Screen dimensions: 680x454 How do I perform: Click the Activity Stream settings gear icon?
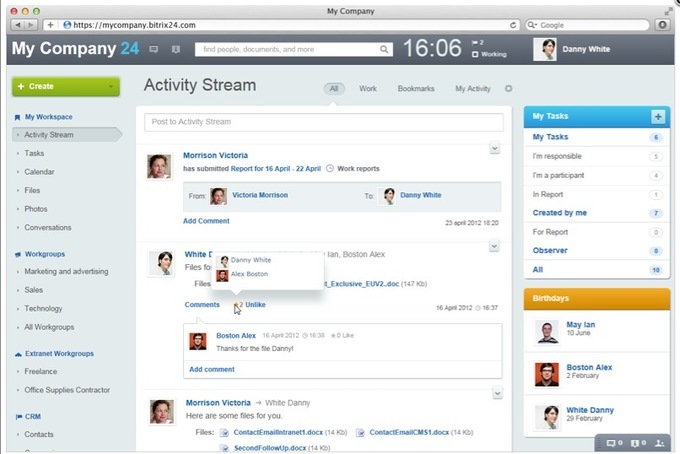(x=508, y=88)
